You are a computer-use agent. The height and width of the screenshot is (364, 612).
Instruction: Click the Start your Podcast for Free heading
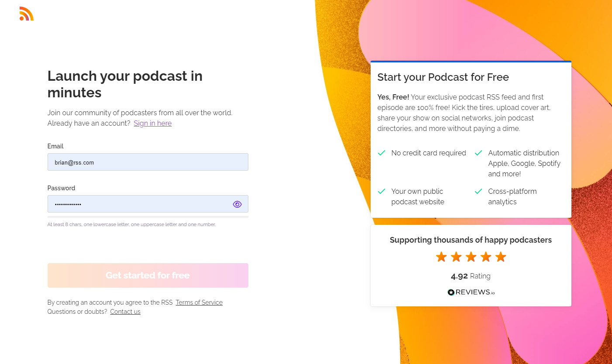[x=443, y=77]
